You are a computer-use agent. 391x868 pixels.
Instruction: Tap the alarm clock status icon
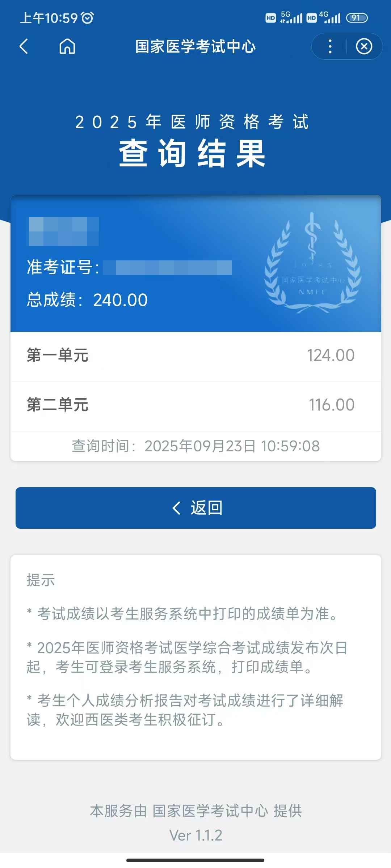[87, 18]
